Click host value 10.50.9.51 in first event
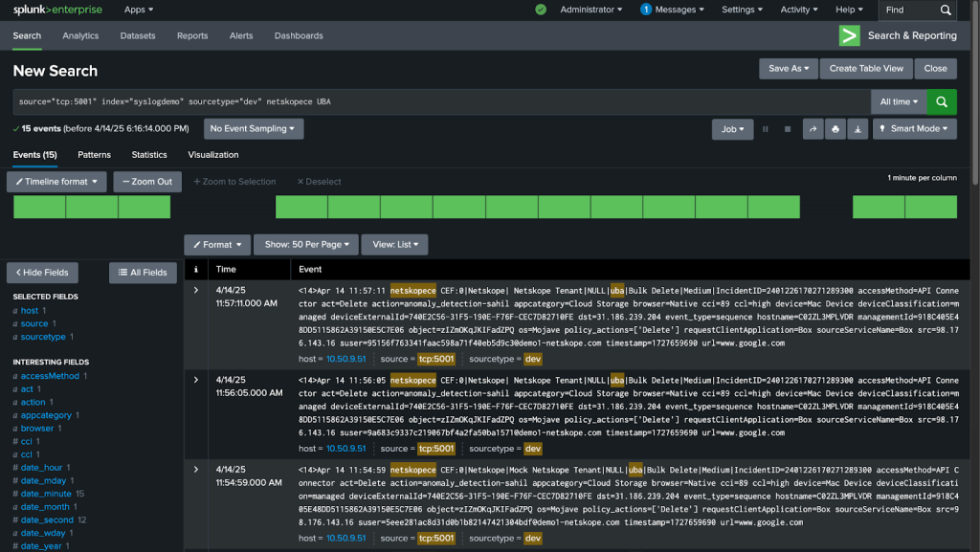 click(x=345, y=359)
